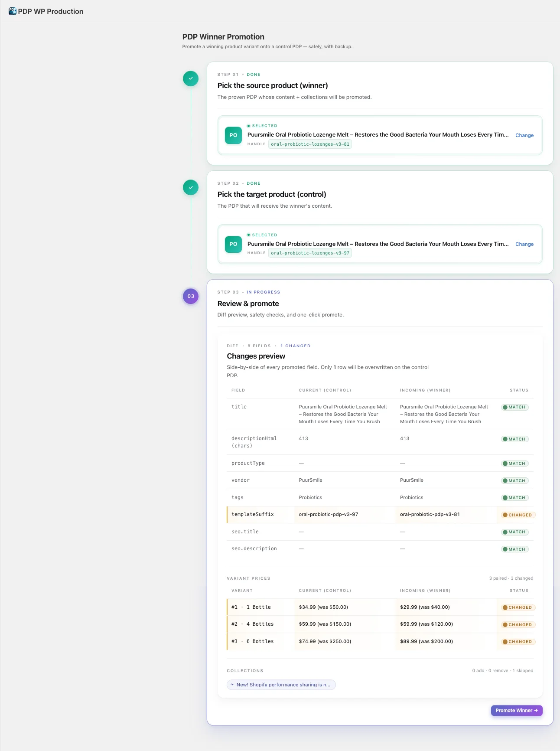Click the templateSuffix field name

[253, 514]
